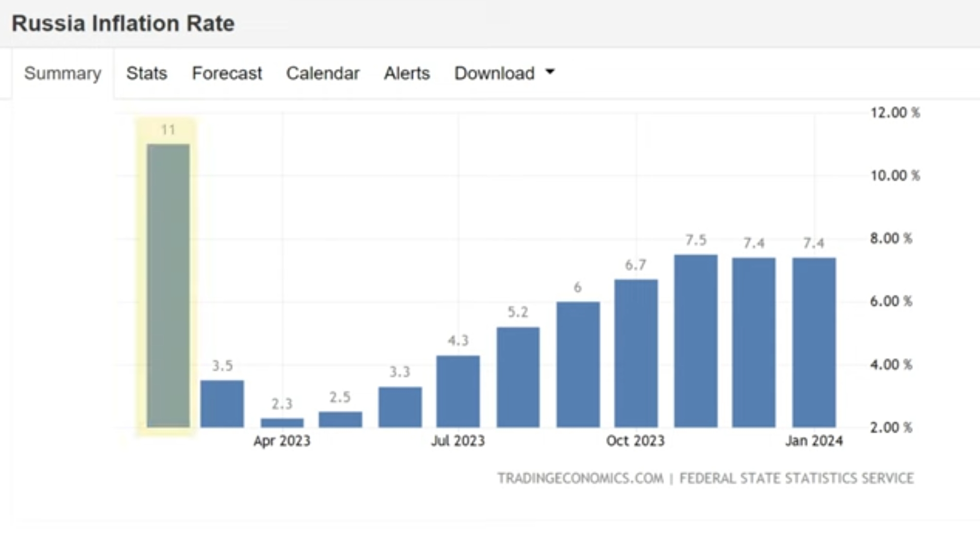Select the Alerts tab
Image resolution: width=980 pixels, height=556 pixels.
pos(407,73)
